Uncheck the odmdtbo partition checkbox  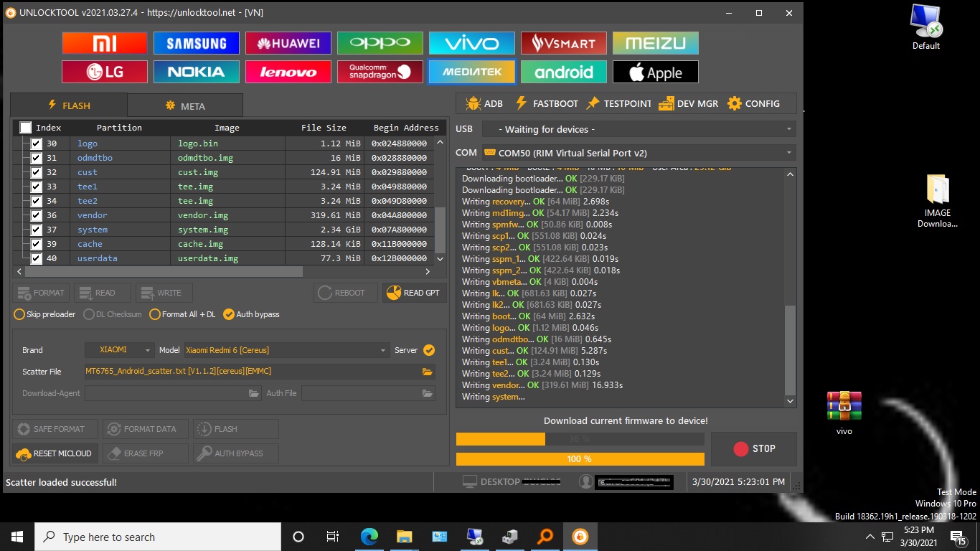point(36,158)
